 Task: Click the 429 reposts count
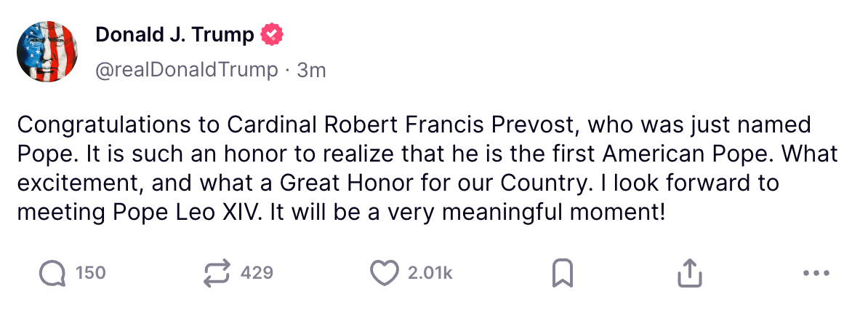click(256, 274)
